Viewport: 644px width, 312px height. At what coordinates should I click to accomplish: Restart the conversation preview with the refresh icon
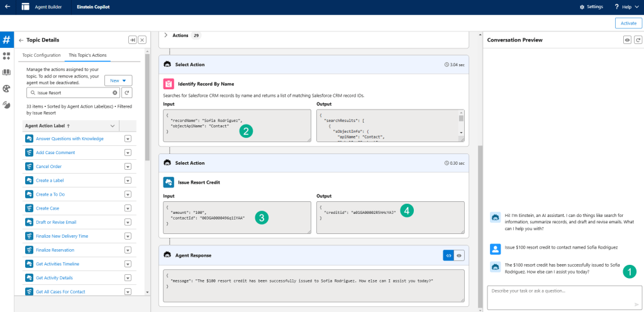(638, 40)
